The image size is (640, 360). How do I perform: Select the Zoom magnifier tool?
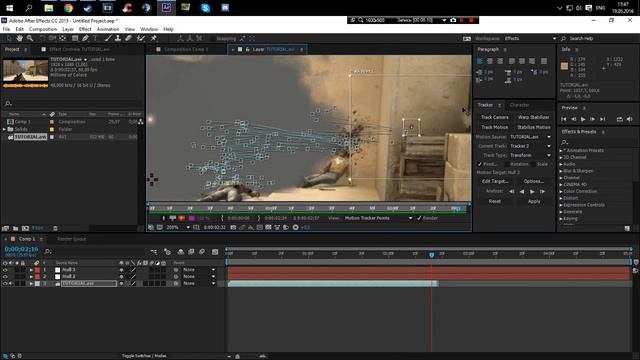(30, 38)
